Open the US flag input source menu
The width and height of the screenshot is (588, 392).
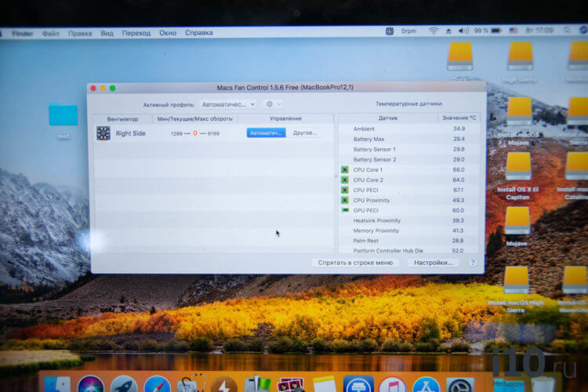point(513,31)
